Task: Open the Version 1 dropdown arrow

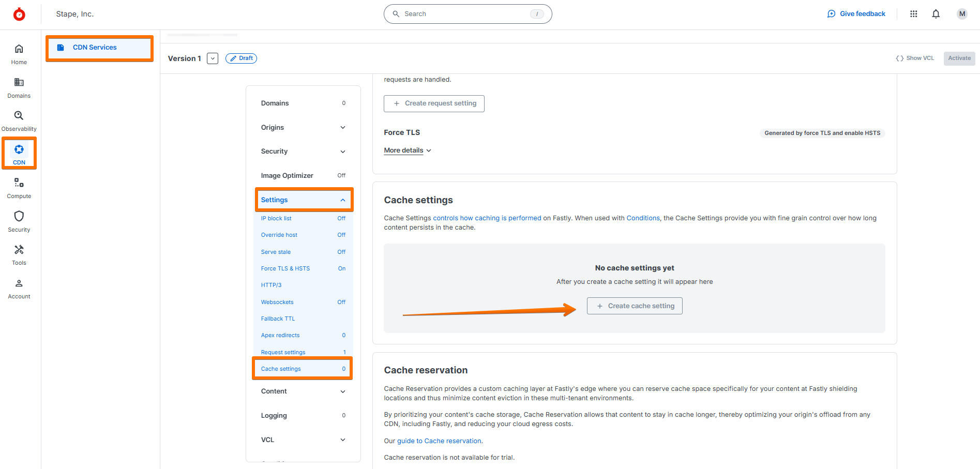Action: pos(213,58)
